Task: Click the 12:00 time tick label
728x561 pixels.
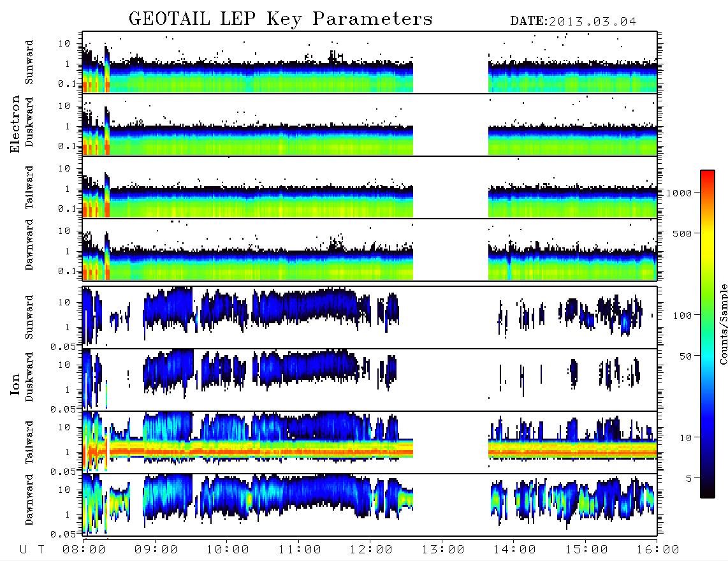Action: [x=371, y=550]
